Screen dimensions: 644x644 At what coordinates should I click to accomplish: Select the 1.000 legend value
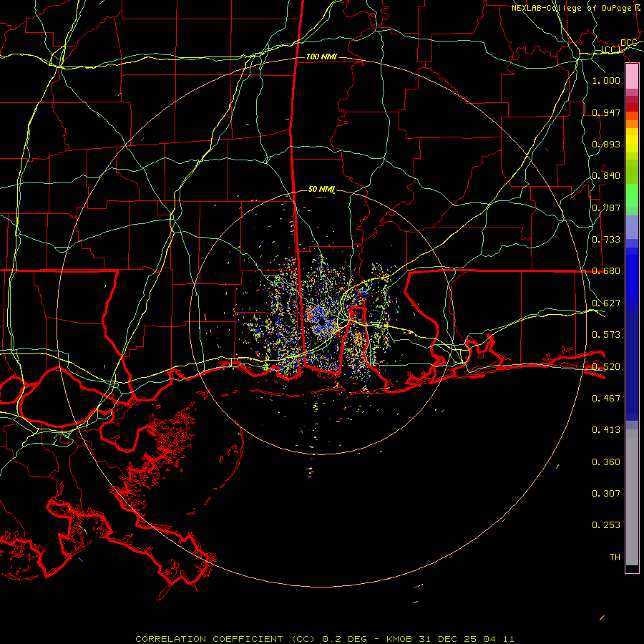coord(606,81)
